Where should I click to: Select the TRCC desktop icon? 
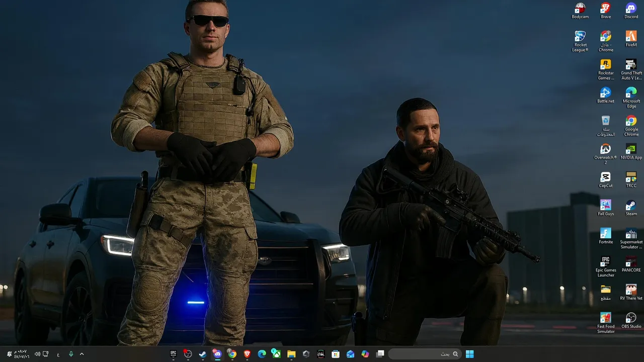631,180
